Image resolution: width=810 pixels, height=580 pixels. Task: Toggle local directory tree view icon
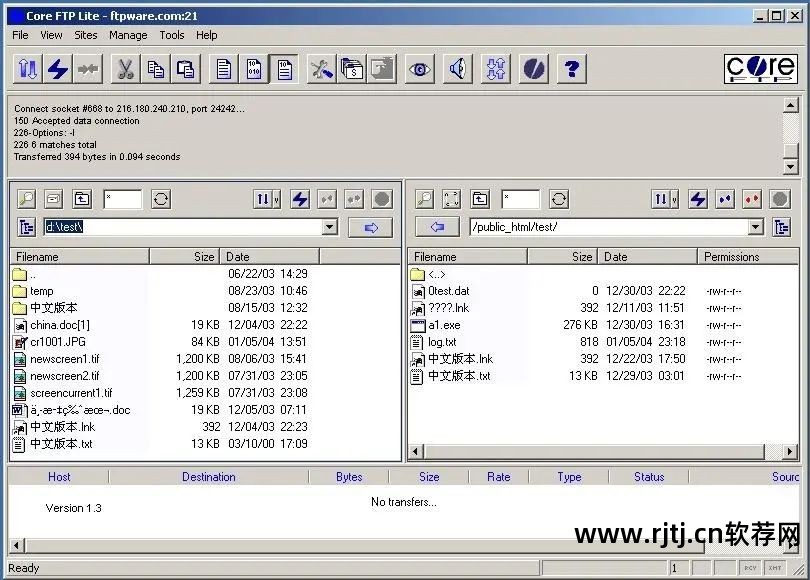(x=26, y=227)
